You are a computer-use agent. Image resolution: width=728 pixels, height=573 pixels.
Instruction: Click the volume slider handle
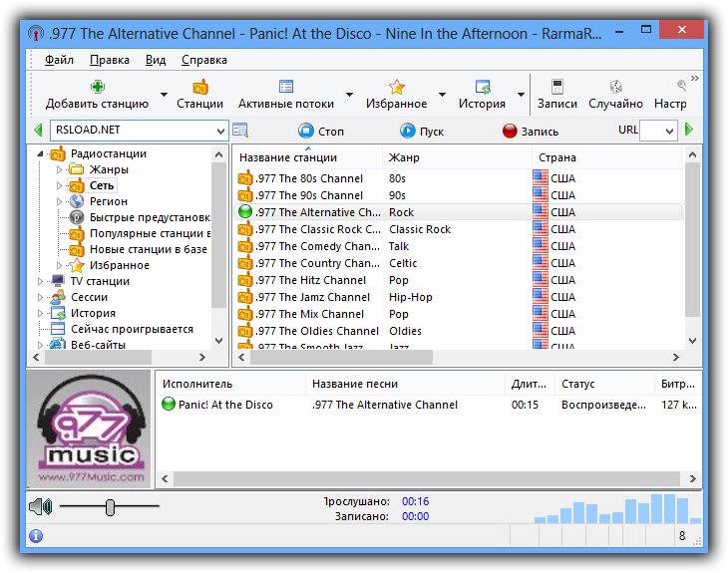[110, 507]
